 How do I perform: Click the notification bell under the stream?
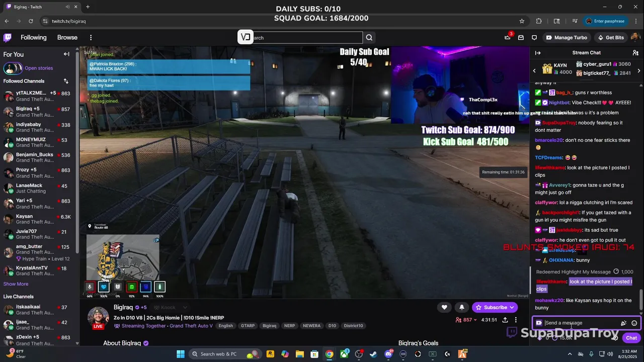[462, 307]
